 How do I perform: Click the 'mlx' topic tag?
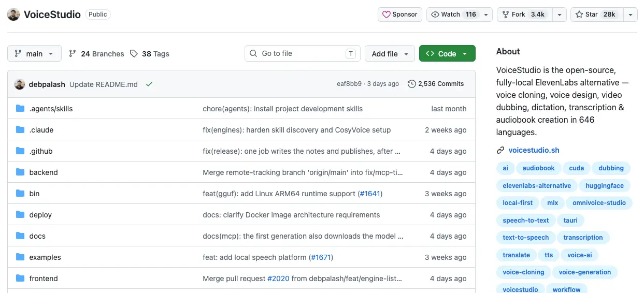click(552, 203)
